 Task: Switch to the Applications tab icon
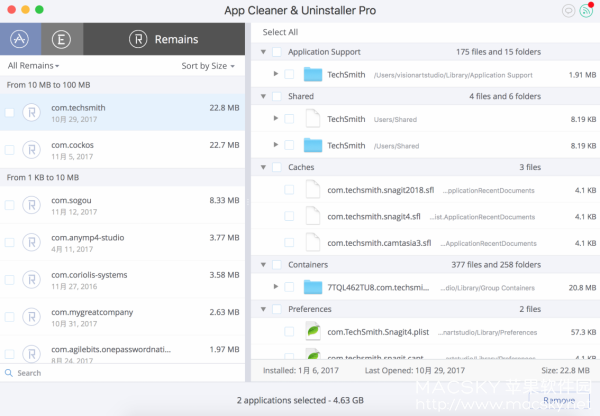tap(20, 39)
